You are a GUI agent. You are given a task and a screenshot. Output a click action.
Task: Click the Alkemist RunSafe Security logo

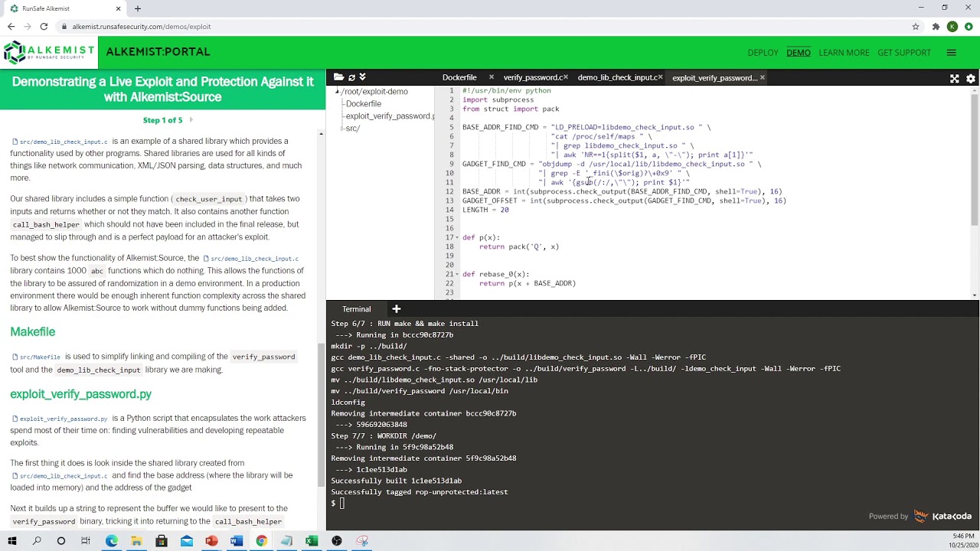[48, 52]
